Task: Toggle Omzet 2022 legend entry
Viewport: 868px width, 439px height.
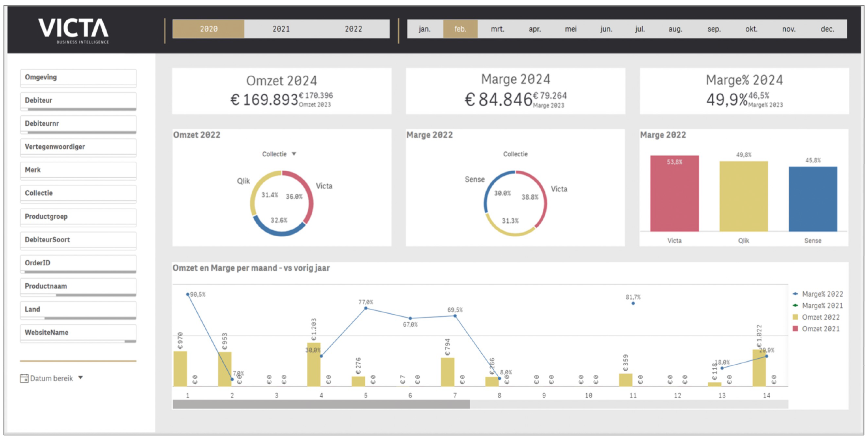Action: tap(816, 317)
